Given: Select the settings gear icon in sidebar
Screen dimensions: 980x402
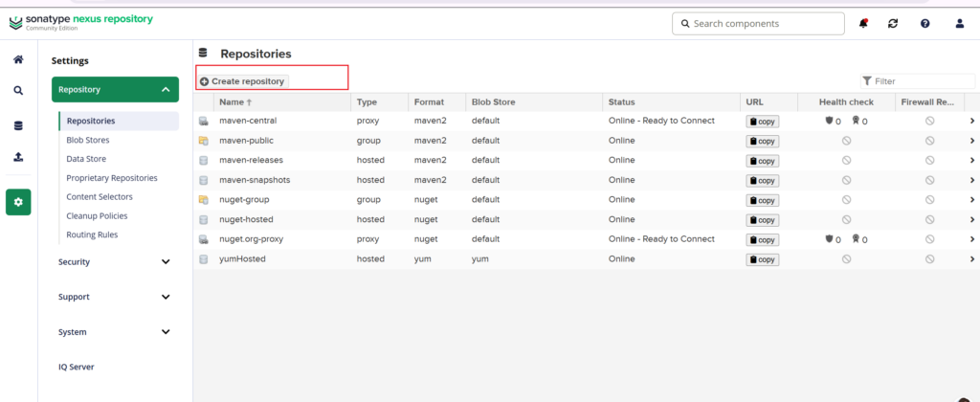Looking at the screenshot, I should click(18, 202).
